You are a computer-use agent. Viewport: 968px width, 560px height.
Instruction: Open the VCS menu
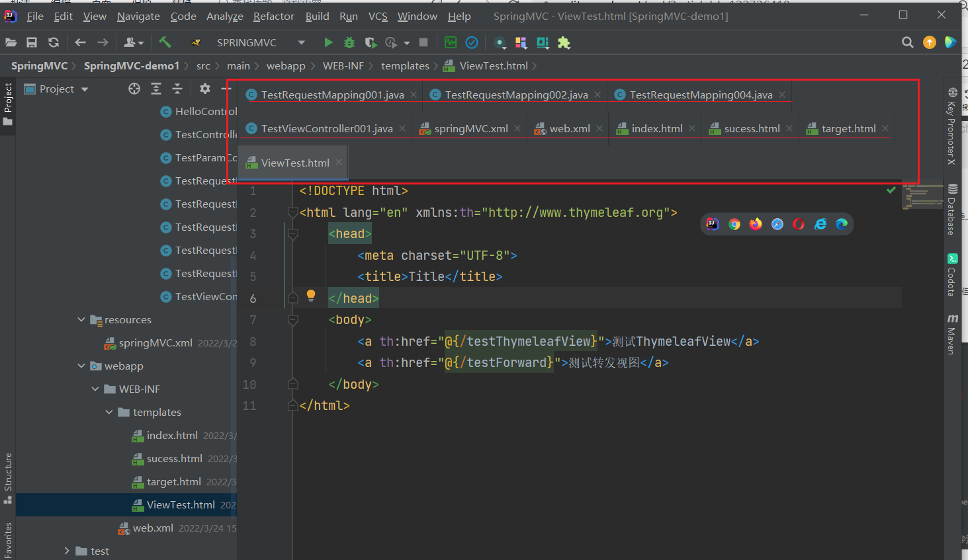coord(378,16)
